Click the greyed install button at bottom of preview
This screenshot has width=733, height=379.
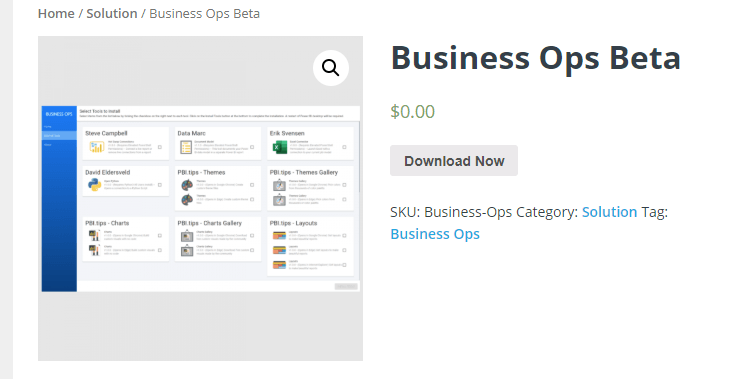(346, 286)
